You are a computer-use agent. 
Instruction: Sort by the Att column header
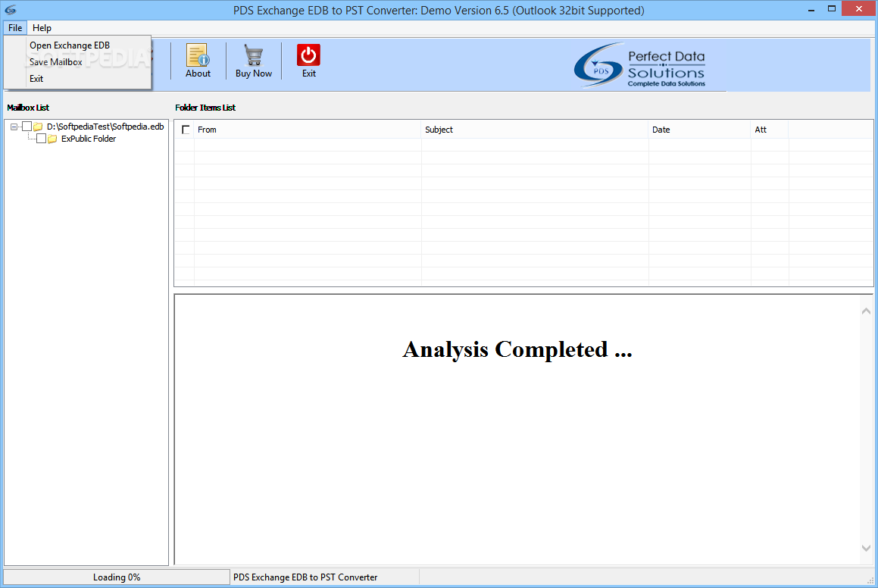tap(770, 130)
